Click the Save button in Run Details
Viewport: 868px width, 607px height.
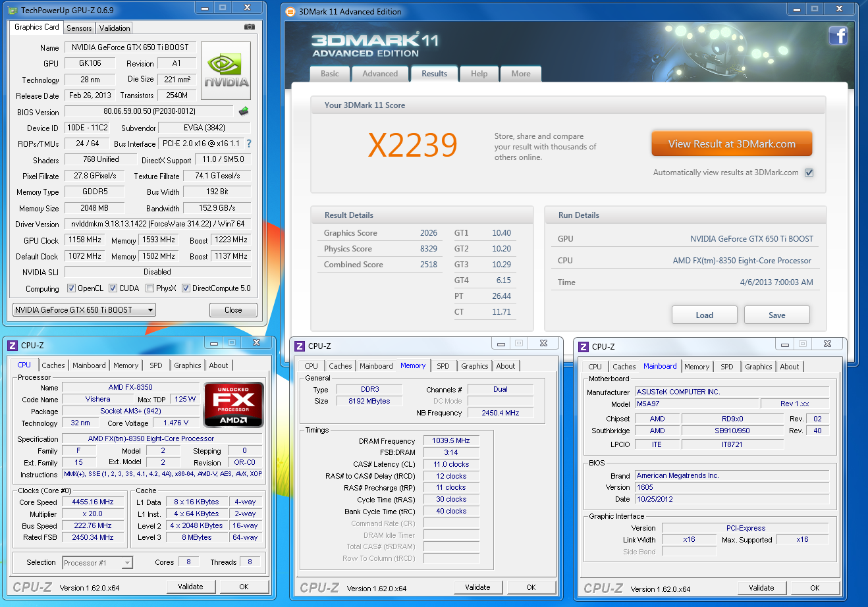(777, 315)
